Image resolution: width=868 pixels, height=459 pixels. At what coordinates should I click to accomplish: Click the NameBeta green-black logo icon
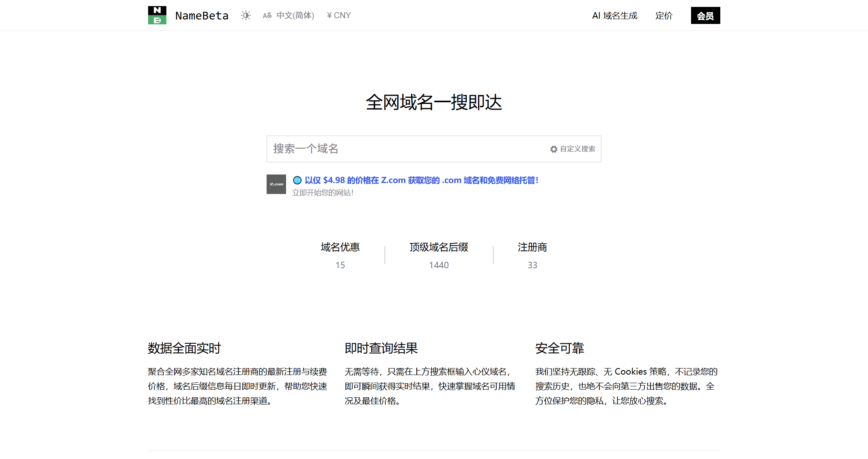157,15
